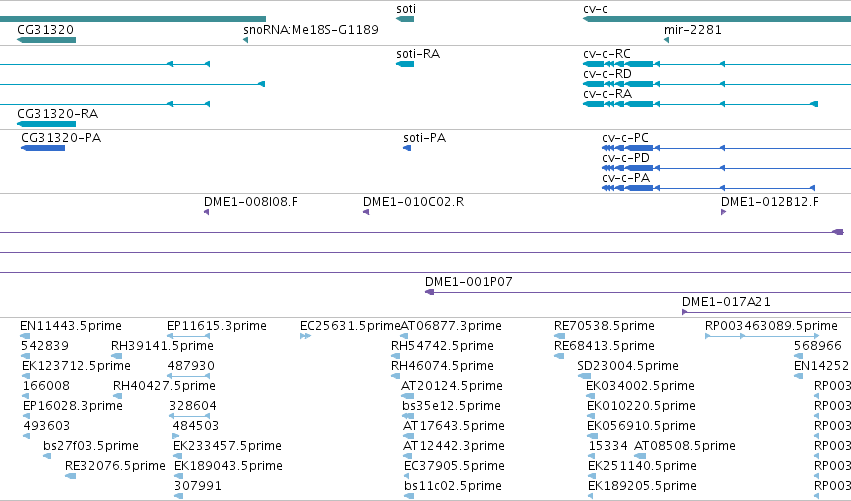Click the AT08508.5prime EST arrow
The image size is (851, 501).
click(x=640, y=456)
